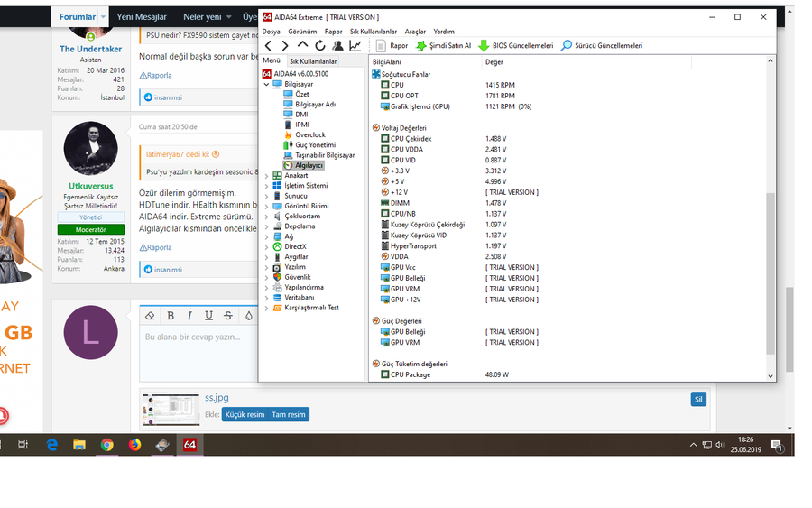Go forward with AIDA64 forward arrow

[x=285, y=46]
